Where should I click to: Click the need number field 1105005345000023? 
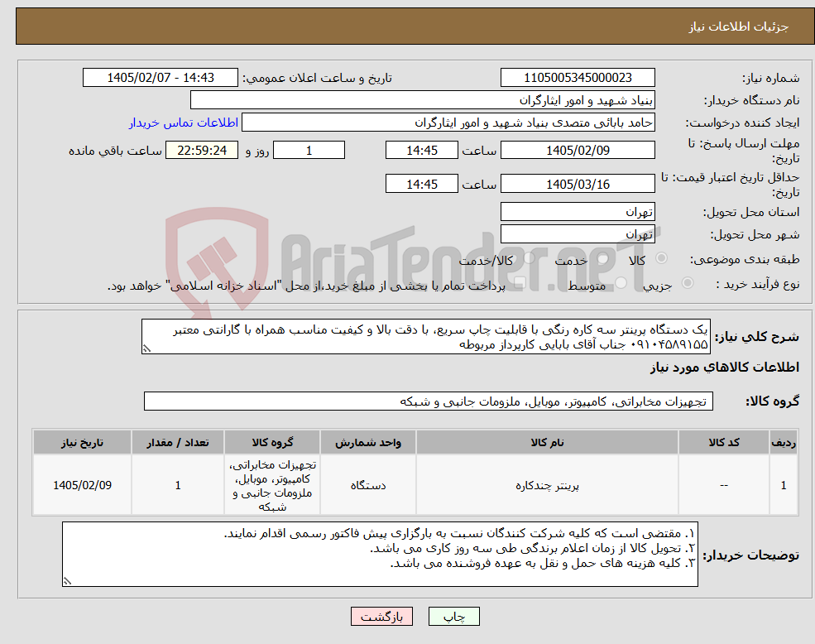(578, 78)
